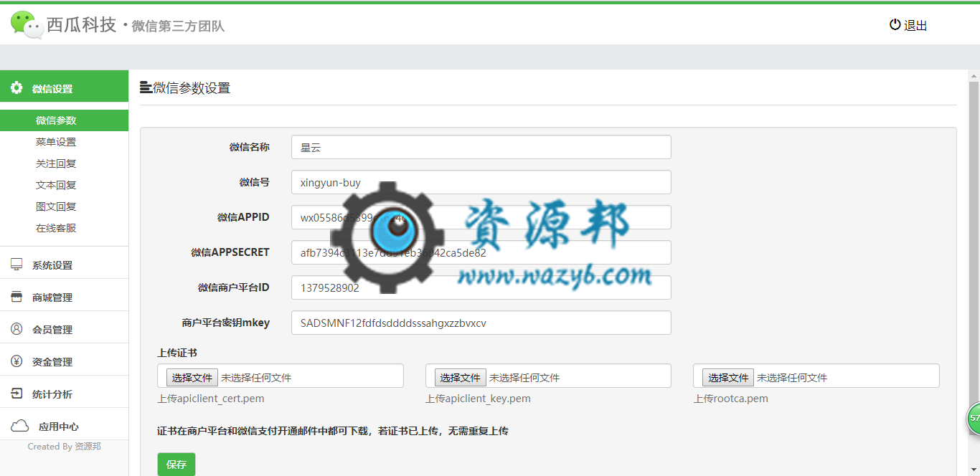Click the 上传apiclient_cert.pem caption
The width and height of the screenshot is (980, 476).
[x=211, y=399]
